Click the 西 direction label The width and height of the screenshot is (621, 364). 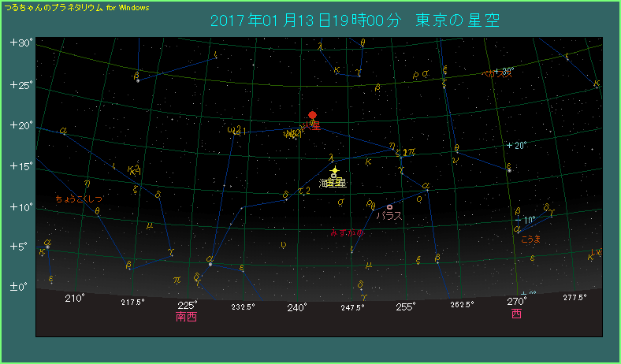(x=516, y=314)
